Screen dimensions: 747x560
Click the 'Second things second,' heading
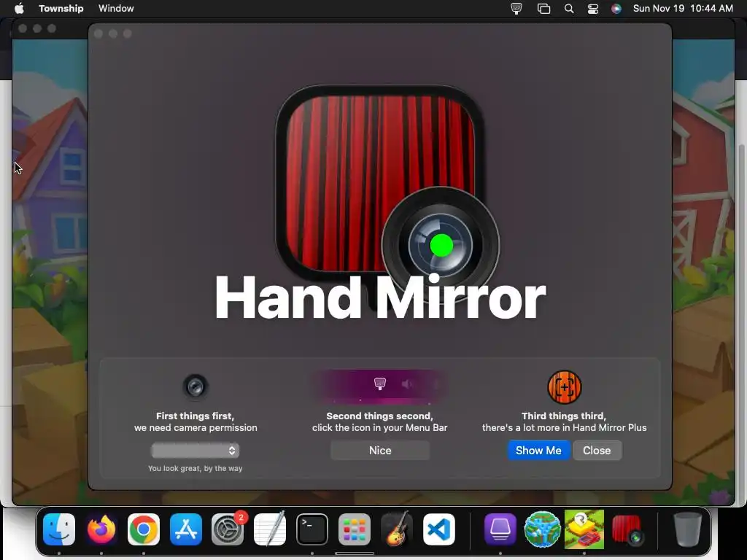tap(379, 416)
